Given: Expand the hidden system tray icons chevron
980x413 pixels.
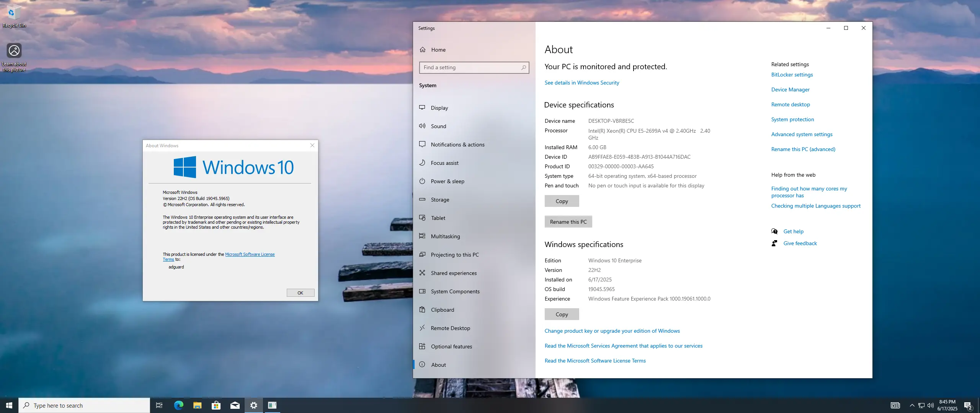Looking at the screenshot, I should pos(912,405).
